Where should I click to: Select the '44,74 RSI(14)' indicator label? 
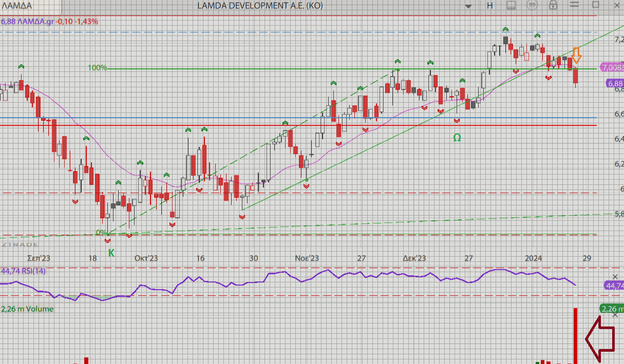(23, 271)
